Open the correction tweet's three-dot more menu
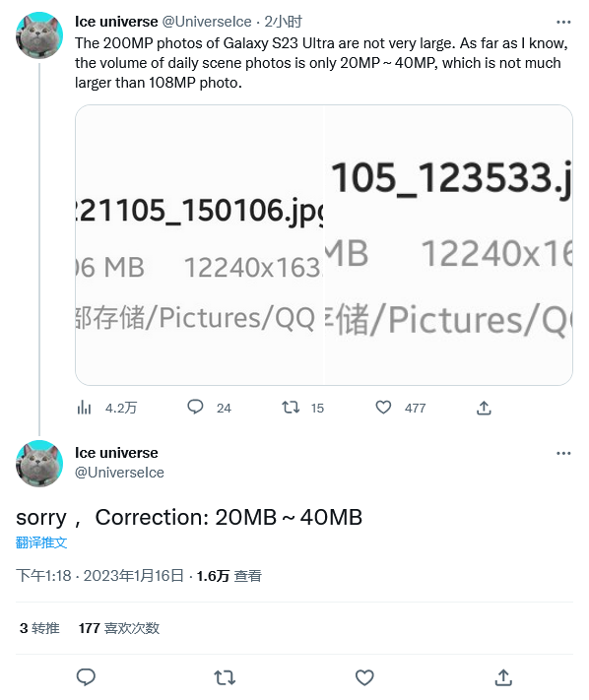589x700 pixels. (x=563, y=453)
